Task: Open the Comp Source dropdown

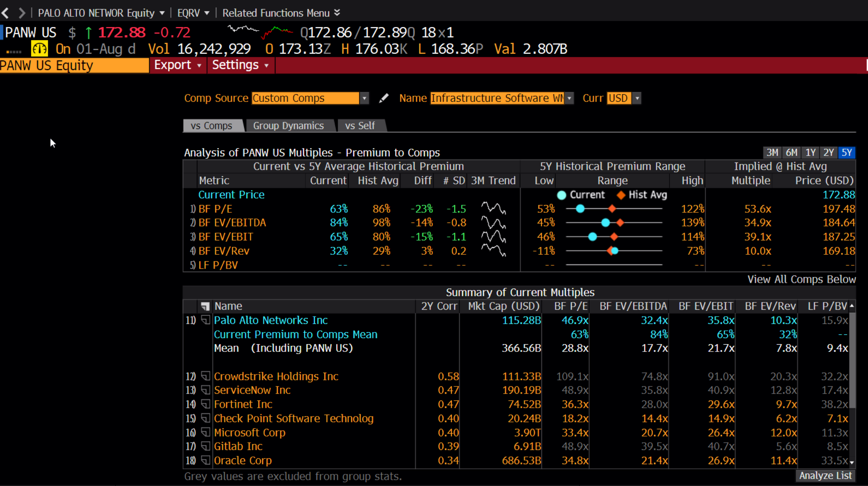Action: (x=364, y=98)
